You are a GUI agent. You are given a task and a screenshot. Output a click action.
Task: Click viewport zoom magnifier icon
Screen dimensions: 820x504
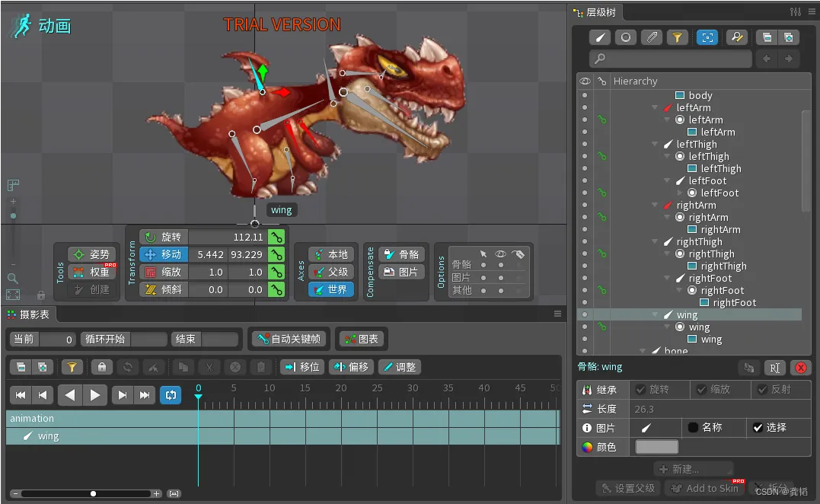(12, 278)
